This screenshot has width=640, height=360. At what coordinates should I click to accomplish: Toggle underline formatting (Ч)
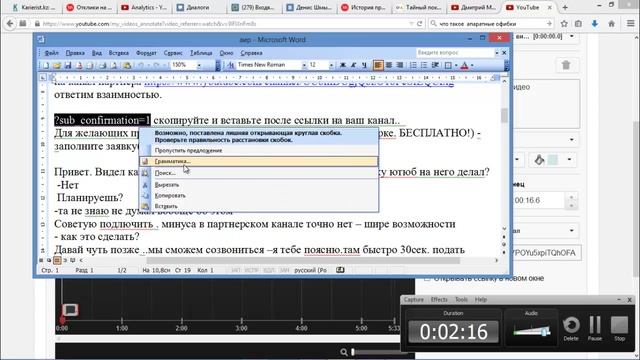coord(364,65)
